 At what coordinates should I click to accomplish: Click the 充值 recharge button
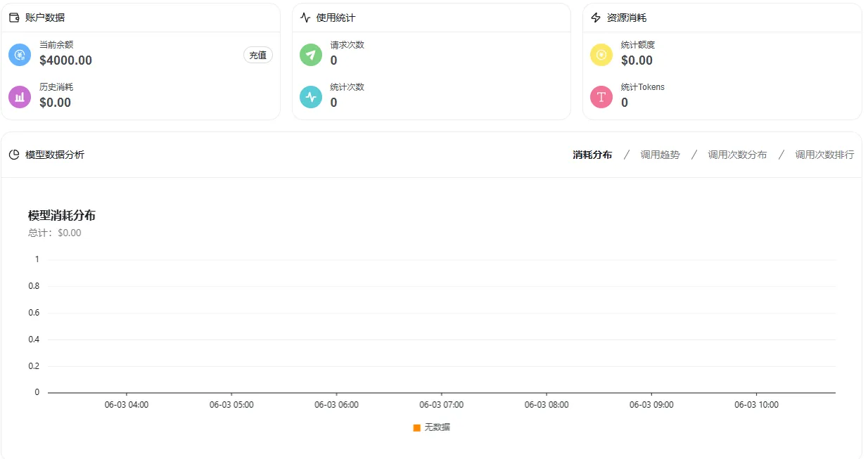point(258,55)
